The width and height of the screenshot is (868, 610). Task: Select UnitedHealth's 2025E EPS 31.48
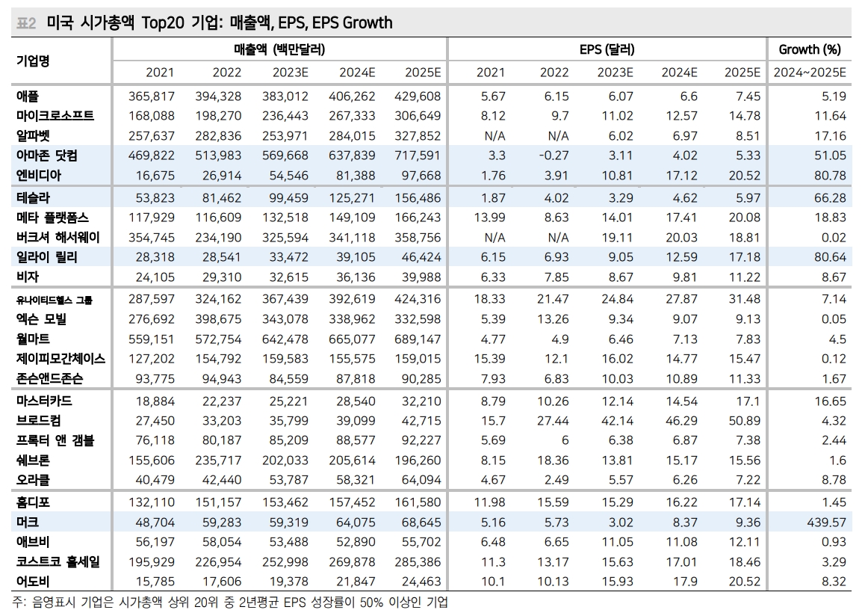745,299
